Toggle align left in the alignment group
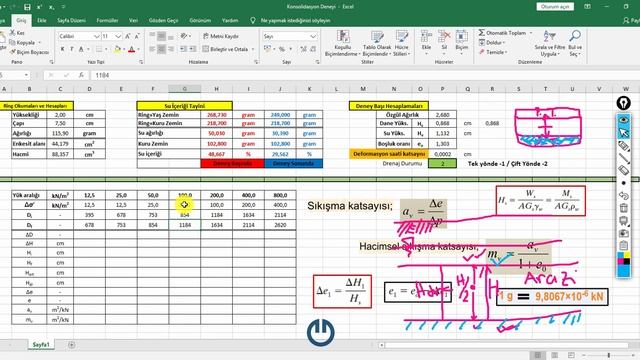The width and height of the screenshot is (640, 360). click(x=152, y=49)
